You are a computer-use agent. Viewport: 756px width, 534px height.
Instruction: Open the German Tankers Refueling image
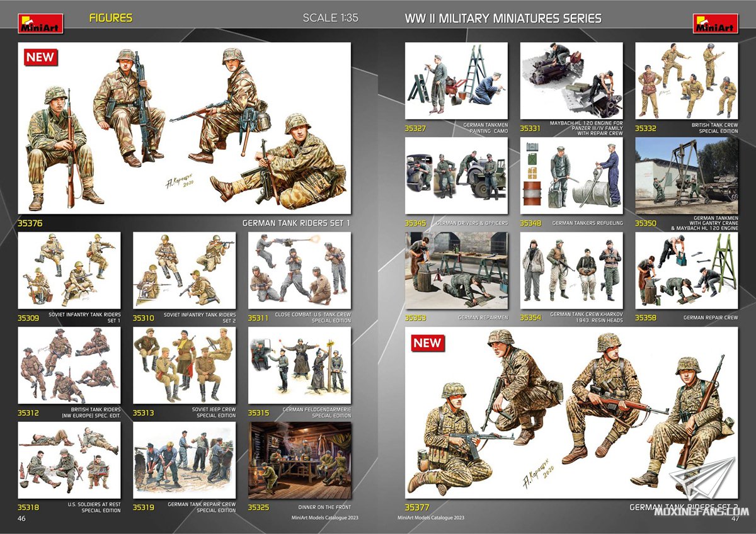(571, 176)
